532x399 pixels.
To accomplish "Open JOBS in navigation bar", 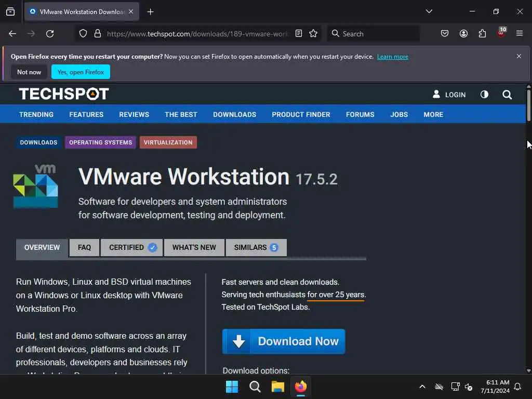I will 399,115.
